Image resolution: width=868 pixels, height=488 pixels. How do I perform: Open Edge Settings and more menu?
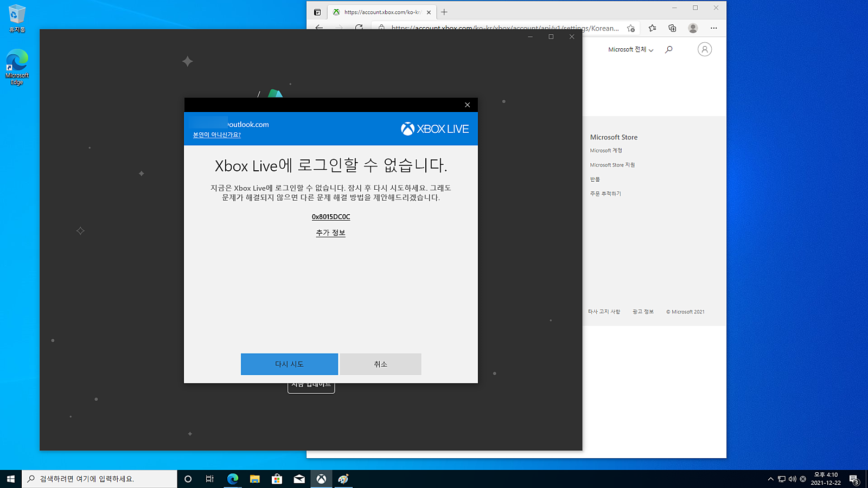click(x=713, y=28)
